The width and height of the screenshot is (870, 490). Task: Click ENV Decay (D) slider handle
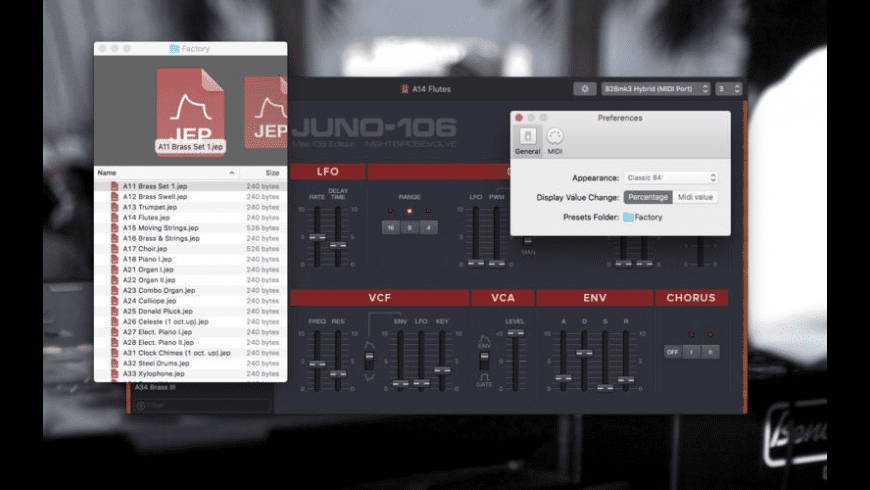tap(584, 353)
